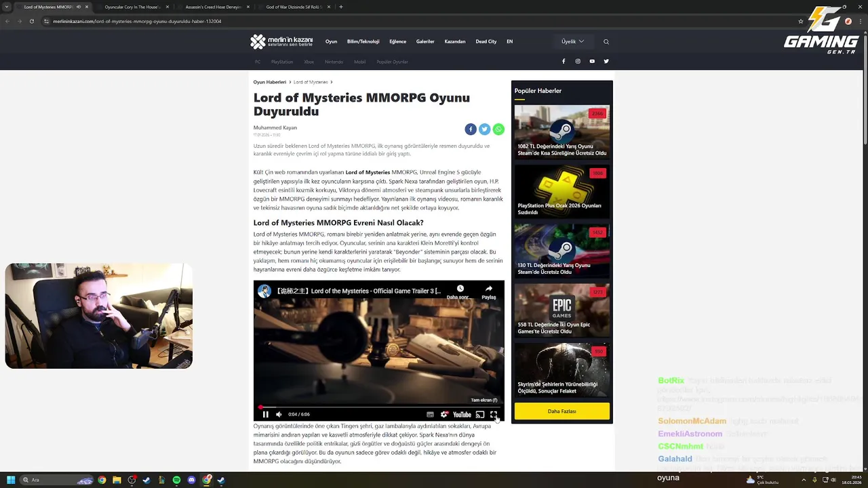The height and width of the screenshot is (488, 868).
Task: Bookmark this page with star icon
Action: point(801,21)
